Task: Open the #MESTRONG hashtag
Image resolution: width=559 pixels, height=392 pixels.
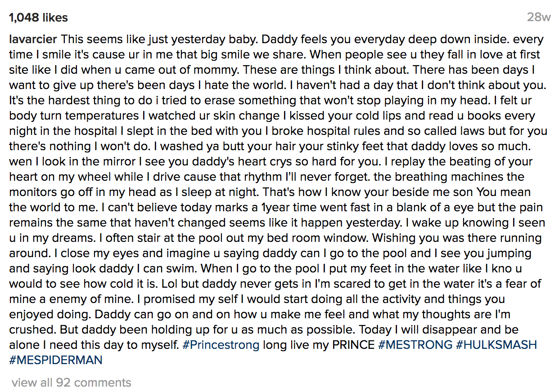Action: [x=415, y=345]
